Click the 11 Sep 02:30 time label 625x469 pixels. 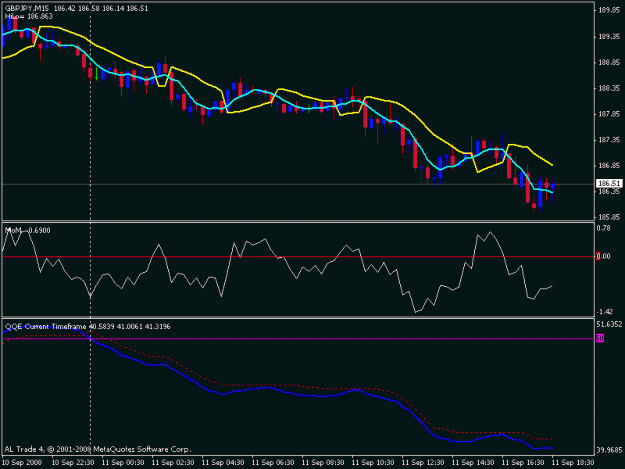pos(173,463)
